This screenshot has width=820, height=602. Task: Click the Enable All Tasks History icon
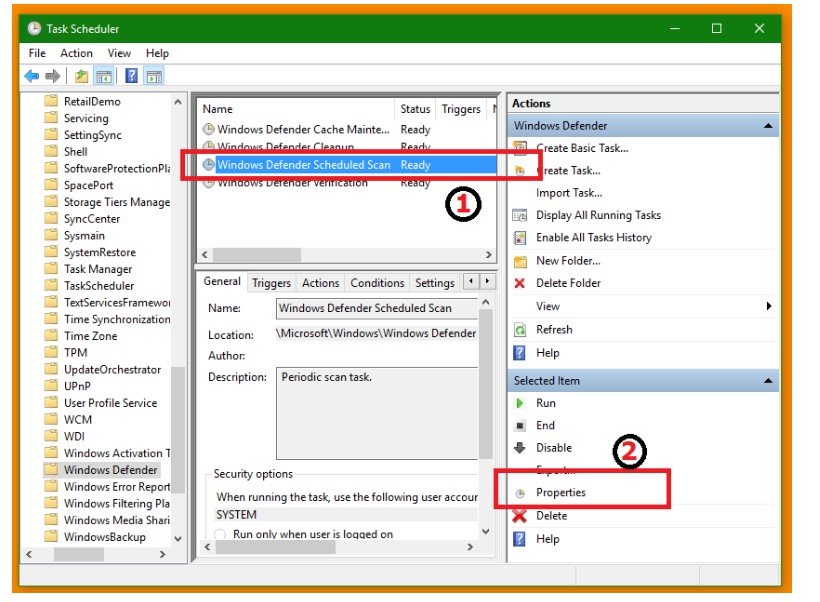[x=520, y=237]
